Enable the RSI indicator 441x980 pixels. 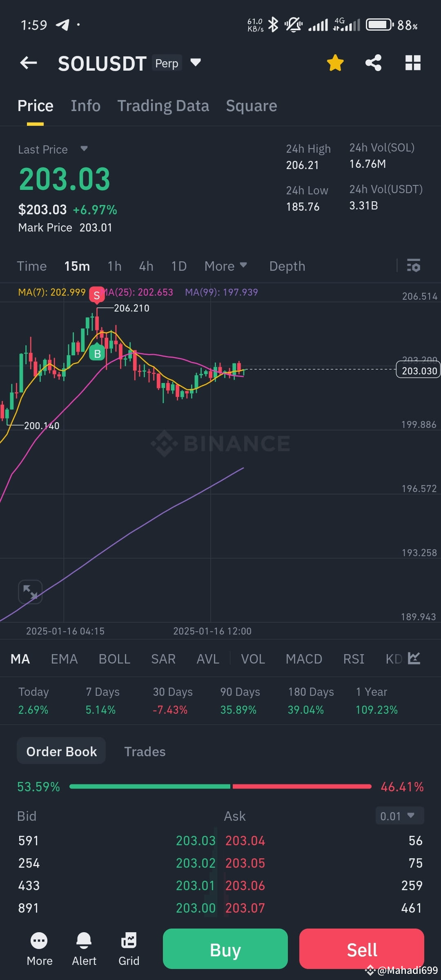tap(354, 659)
